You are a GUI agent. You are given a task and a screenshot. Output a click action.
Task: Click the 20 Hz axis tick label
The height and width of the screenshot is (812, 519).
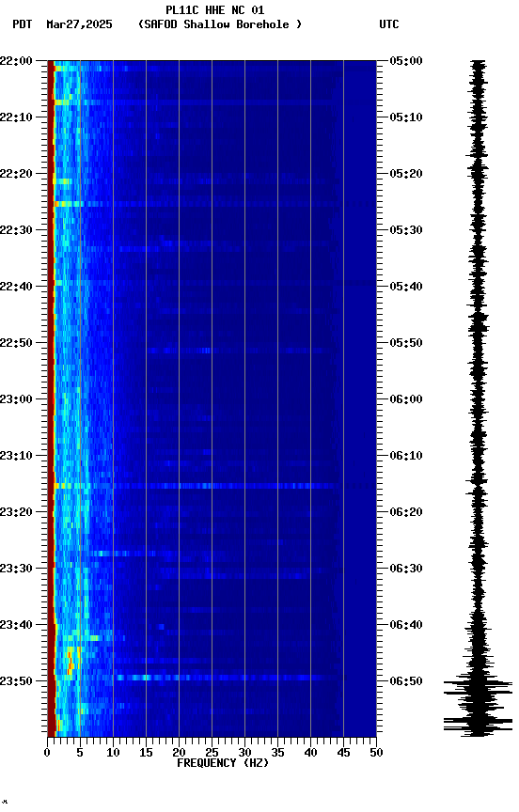click(x=179, y=753)
